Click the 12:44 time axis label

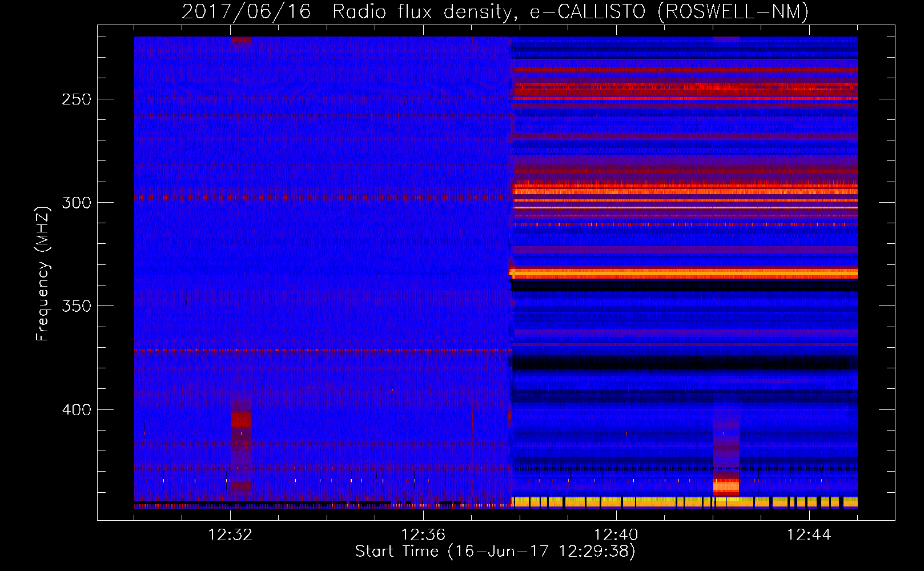coord(809,535)
